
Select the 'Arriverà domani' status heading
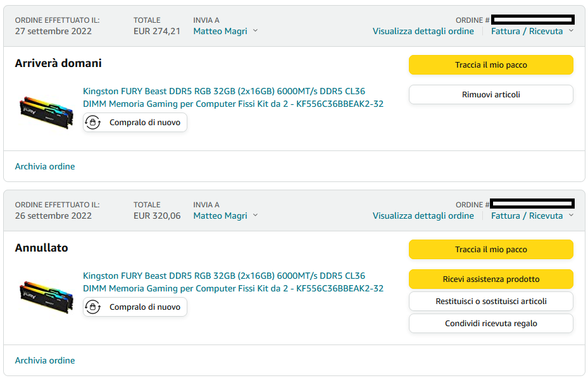(58, 63)
